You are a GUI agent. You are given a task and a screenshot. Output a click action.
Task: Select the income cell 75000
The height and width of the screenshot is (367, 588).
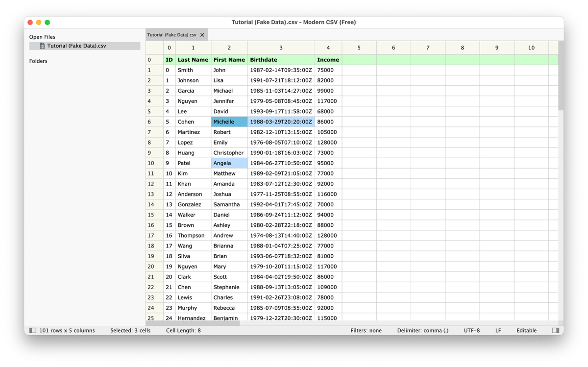(x=328, y=70)
